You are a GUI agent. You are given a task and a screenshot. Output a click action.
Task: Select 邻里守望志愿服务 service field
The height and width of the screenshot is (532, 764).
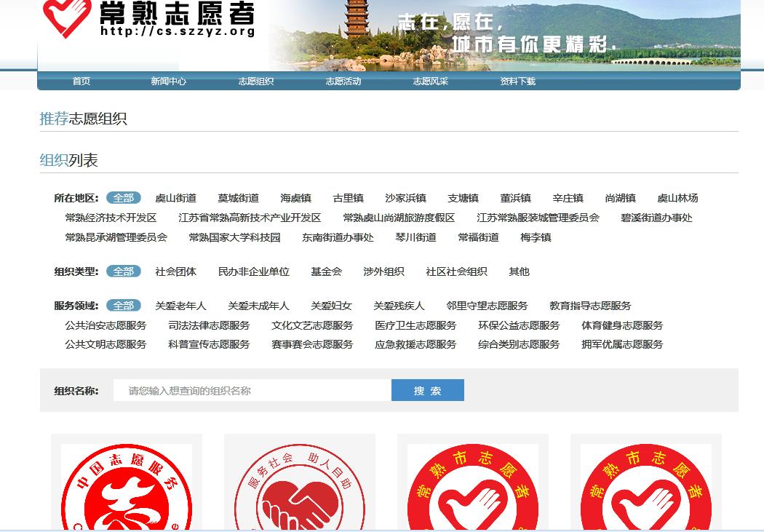pyautogui.click(x=488, y=306)
